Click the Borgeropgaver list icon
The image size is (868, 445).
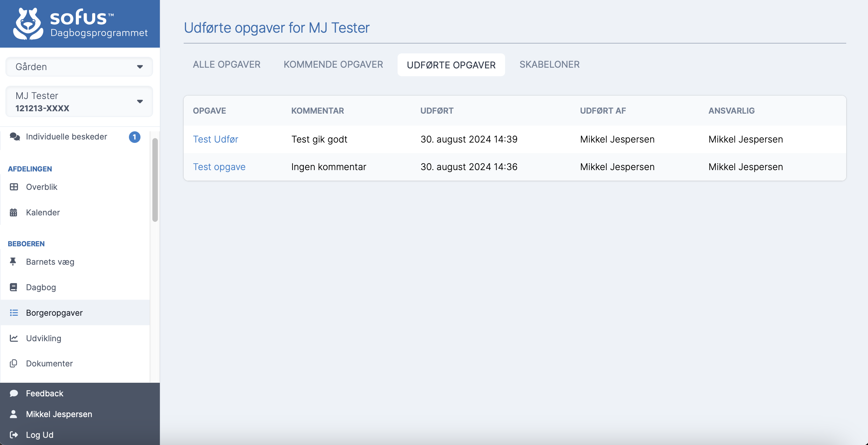click(x=14, y=313)
